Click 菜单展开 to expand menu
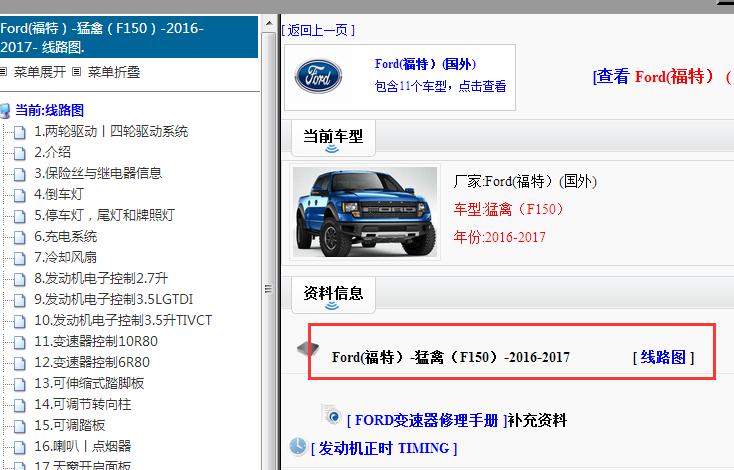Screen dimensions: 734x470 [40, 72]
